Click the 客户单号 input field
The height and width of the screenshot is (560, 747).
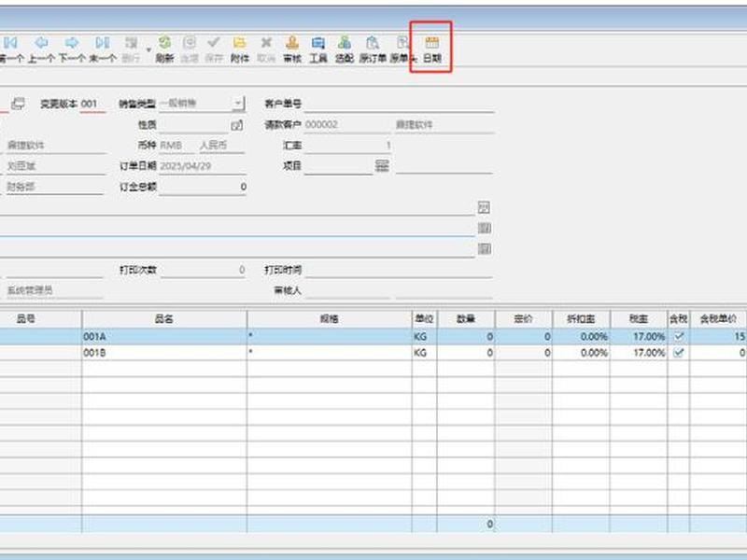pos(399,104)
